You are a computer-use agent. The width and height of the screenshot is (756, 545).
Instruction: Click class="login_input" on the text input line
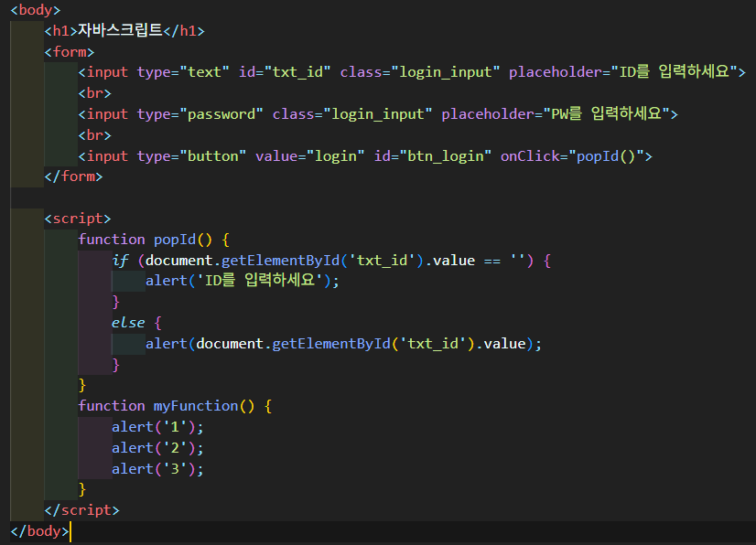[x=420, y=72]
